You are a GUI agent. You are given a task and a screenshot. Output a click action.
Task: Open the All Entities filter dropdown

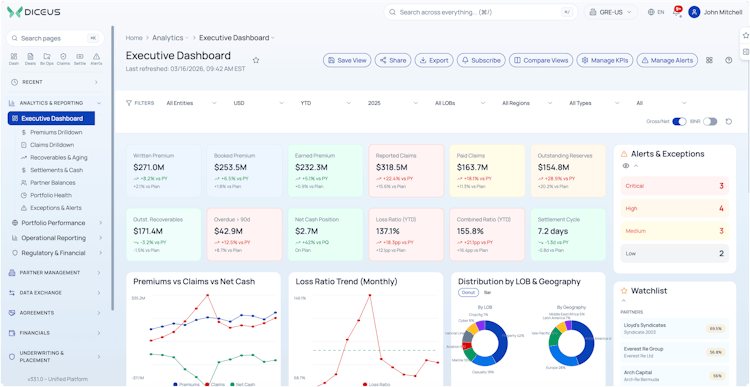pos(191,103)
